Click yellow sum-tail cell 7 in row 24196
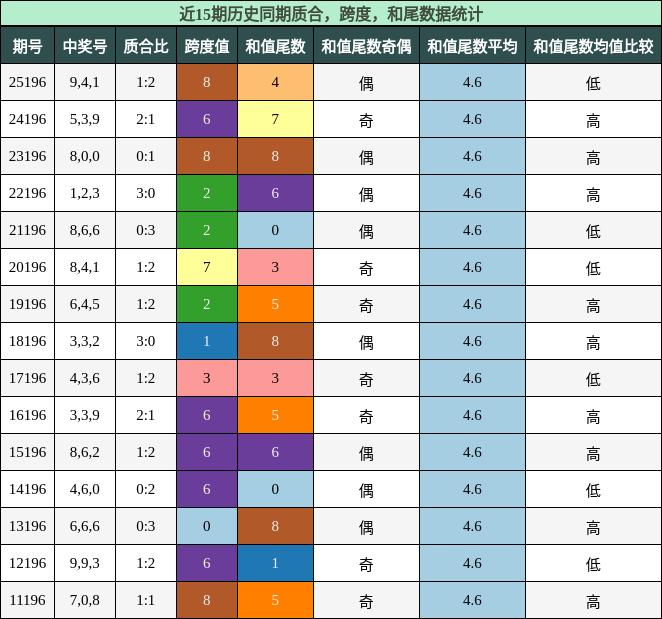 tap(275, 119)
